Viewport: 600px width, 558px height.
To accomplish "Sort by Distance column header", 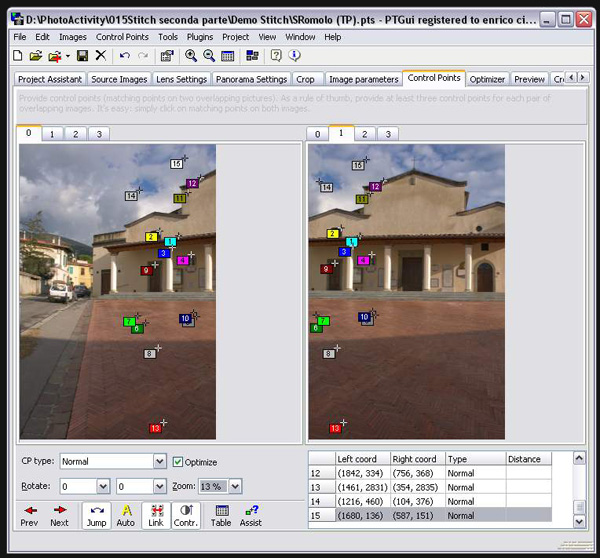I will [x=529, y=459].
